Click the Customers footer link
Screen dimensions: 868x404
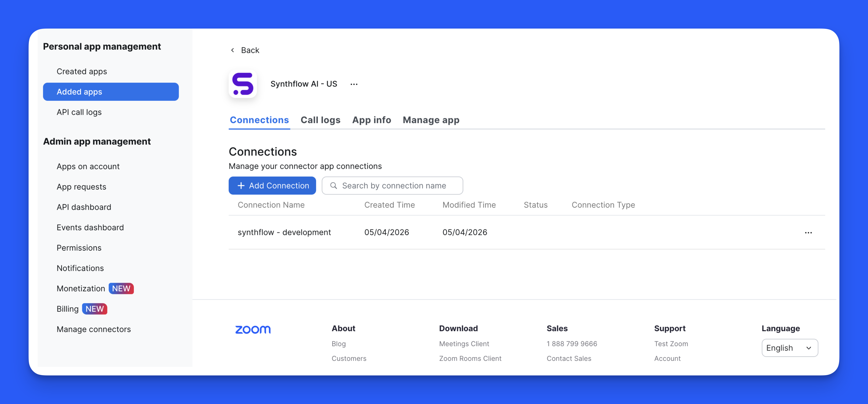pyautogui.click(x=349, y=359)
